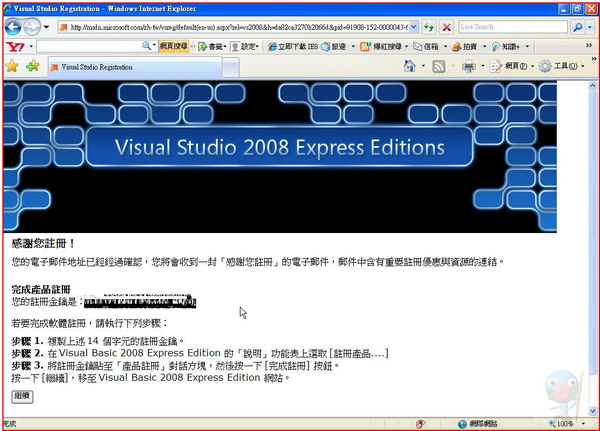Click the vertical scrollbar down arrow
This screenshot has height=431, width=600.
coord(593,411)
